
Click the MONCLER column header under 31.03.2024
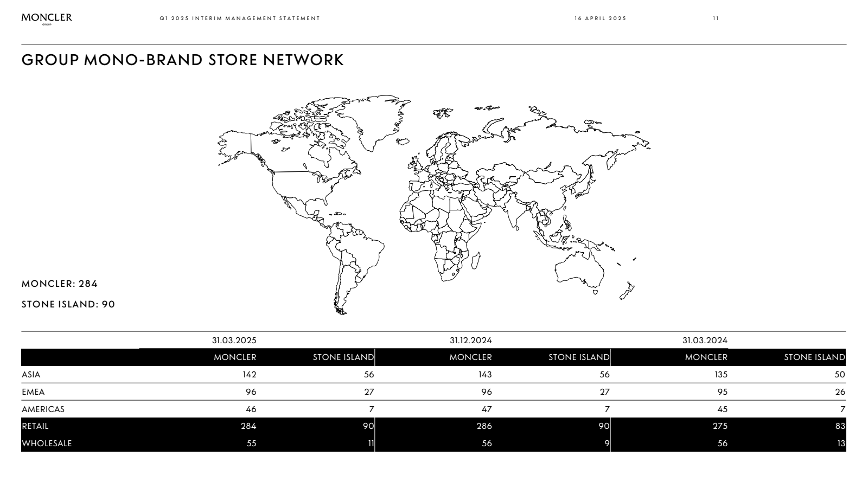706,357
